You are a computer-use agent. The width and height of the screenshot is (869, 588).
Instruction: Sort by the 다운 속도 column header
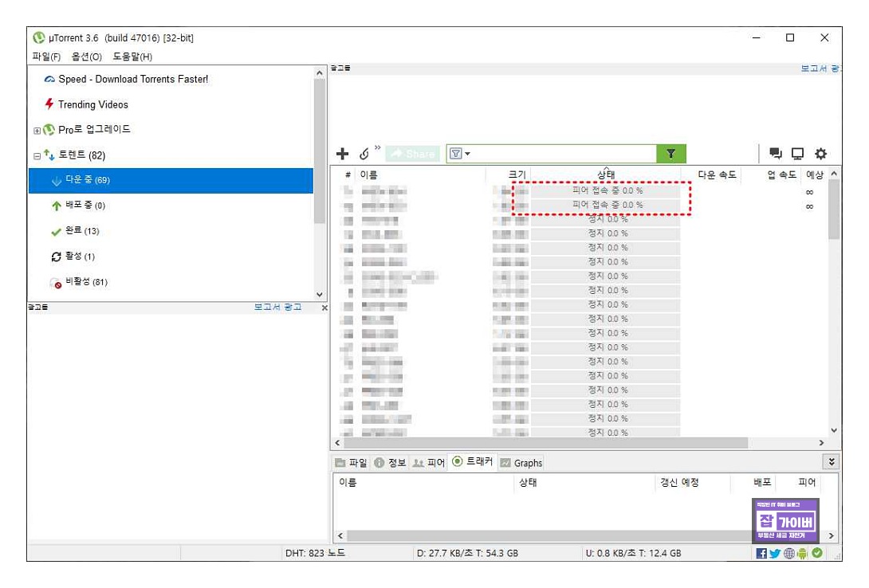(716, 175)
